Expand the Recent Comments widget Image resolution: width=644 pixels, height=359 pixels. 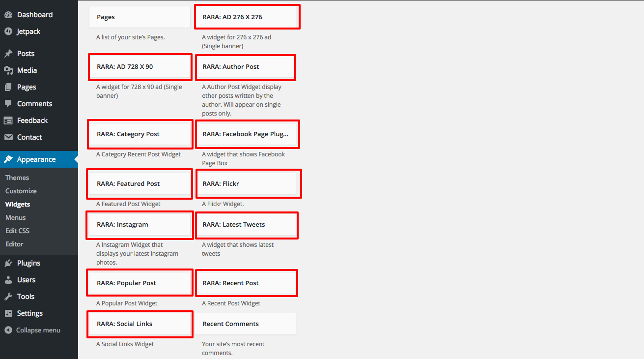coord(246,324)
